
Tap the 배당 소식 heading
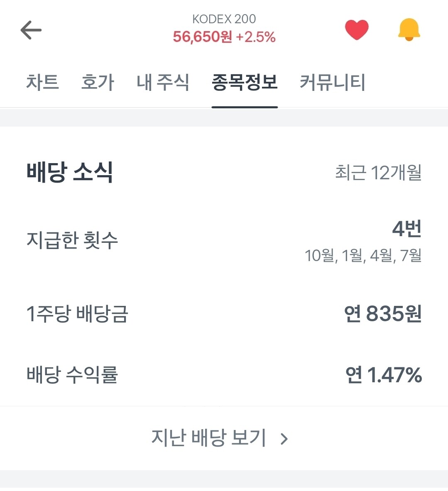tap(70, 172)
